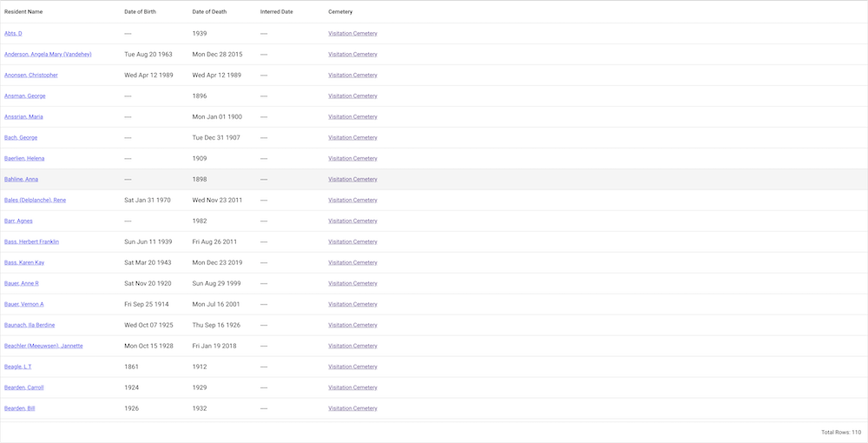Sort by the Resident Name column header
The height and width of the screenshot is (443, 868).
23,12
